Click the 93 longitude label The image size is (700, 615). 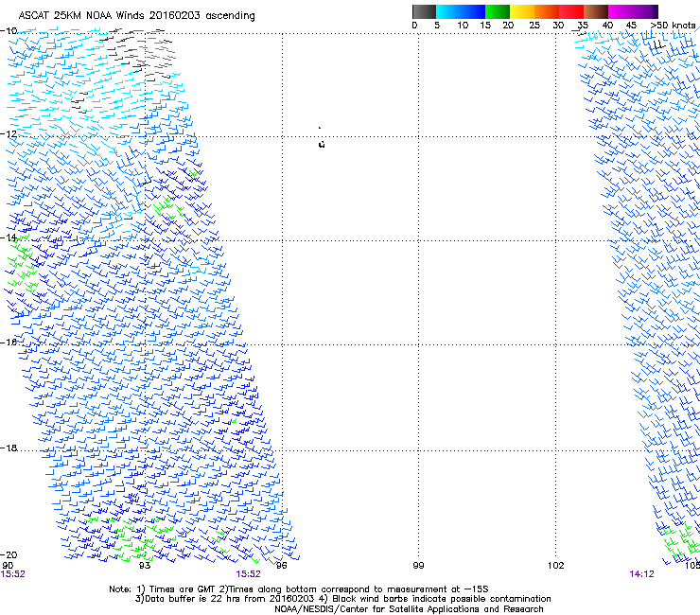point(145,566)
